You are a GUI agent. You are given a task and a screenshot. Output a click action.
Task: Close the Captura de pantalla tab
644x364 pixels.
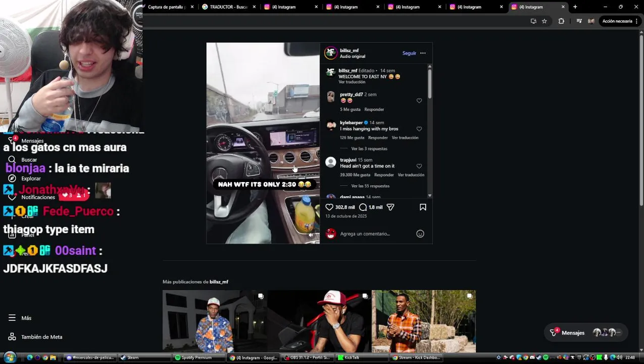[x=192, y=7]
